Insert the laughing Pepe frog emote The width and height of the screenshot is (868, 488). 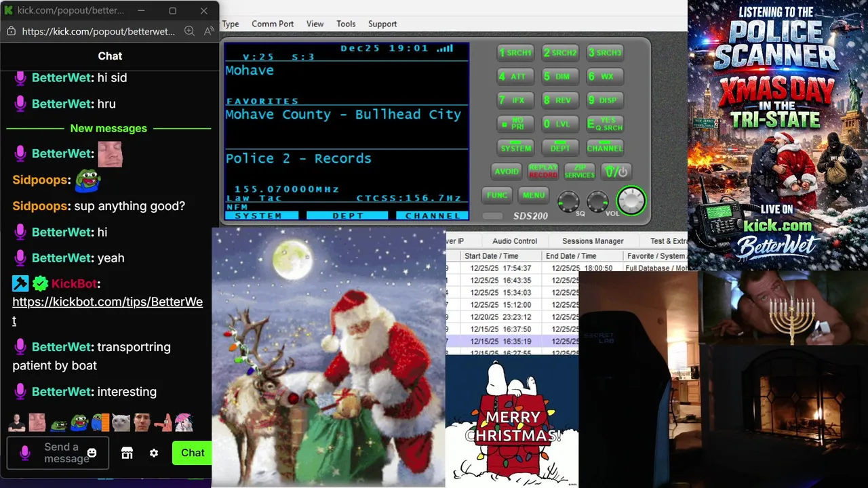79,423
